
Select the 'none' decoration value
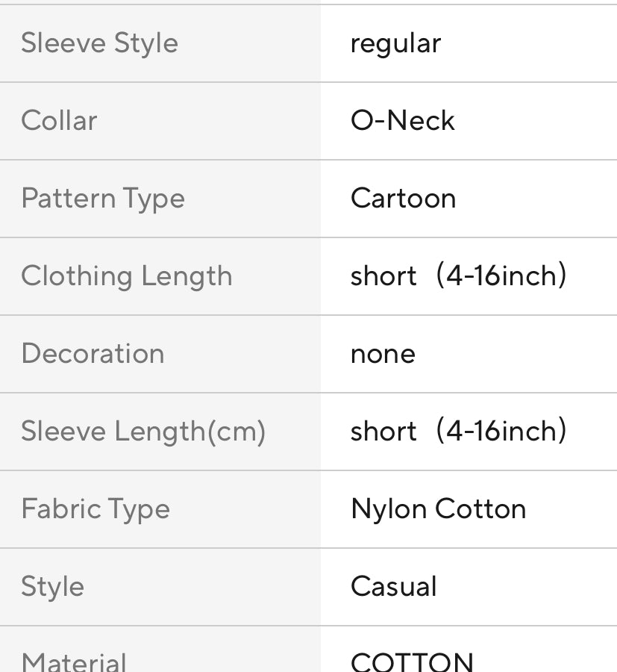pos(383,354)
